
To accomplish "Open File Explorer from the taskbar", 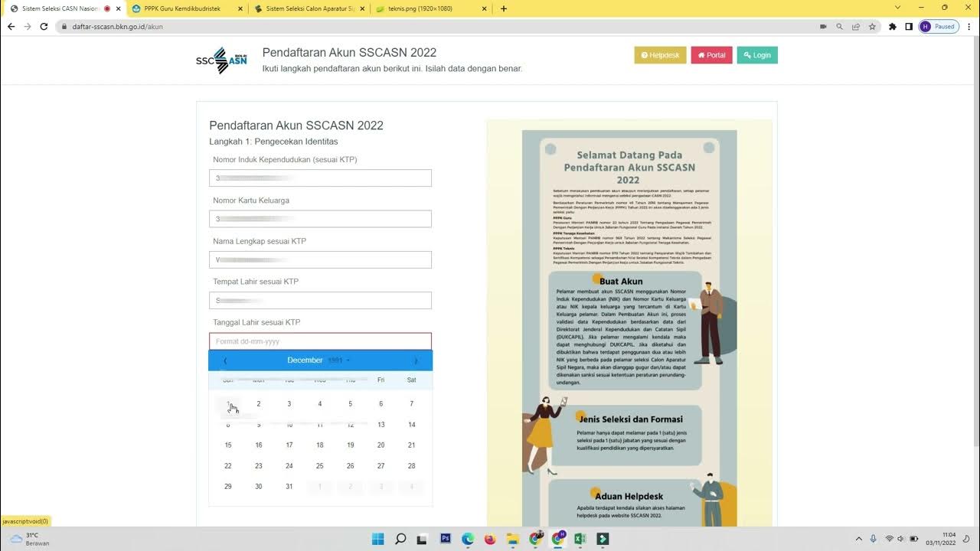I will coord(513,539).
